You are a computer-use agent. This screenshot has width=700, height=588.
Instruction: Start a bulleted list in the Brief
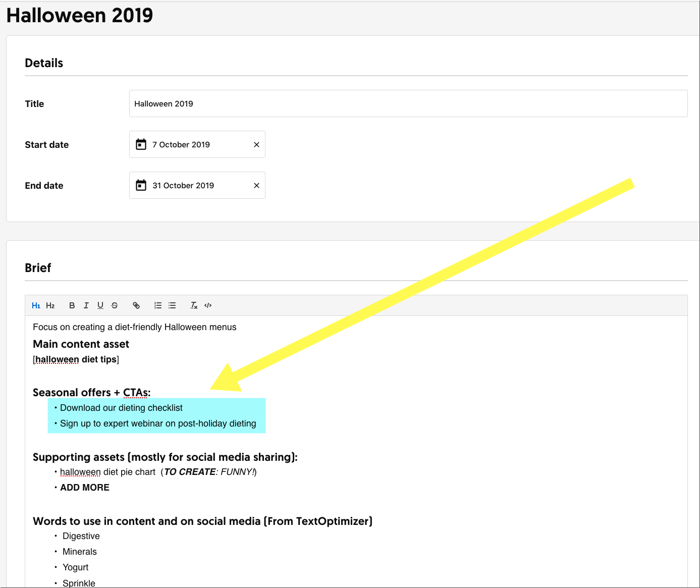click(172, 305)
